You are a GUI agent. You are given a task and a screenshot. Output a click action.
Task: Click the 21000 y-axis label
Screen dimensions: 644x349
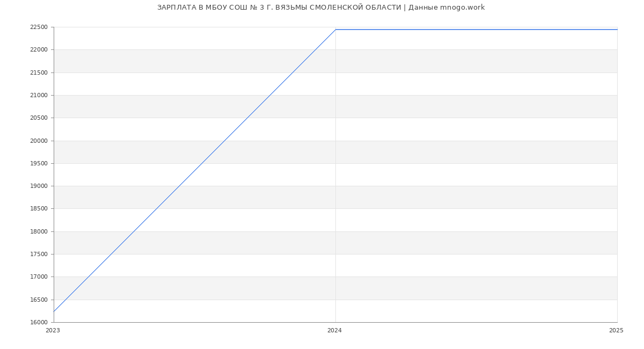[x=39, y=96]
